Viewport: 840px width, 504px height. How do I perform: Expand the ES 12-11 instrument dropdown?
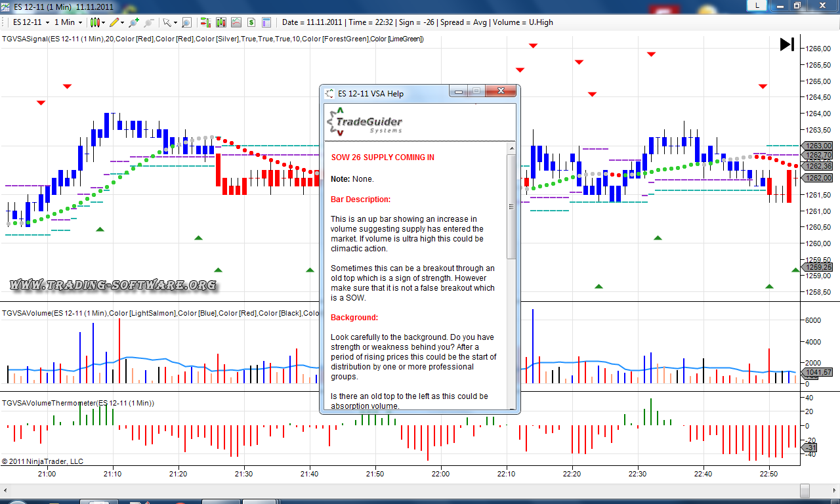pyautogui.click(x=48, y=22)
